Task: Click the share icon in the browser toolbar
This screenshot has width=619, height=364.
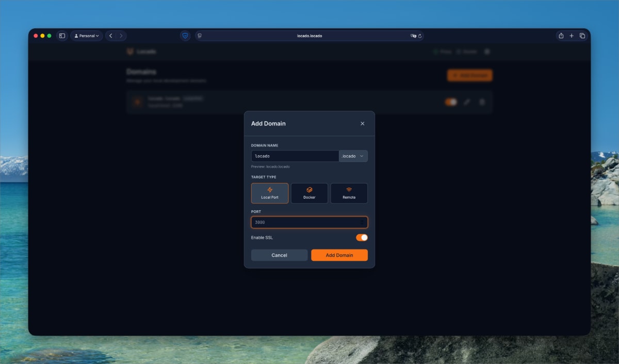Action: click(x=561, y=36)
